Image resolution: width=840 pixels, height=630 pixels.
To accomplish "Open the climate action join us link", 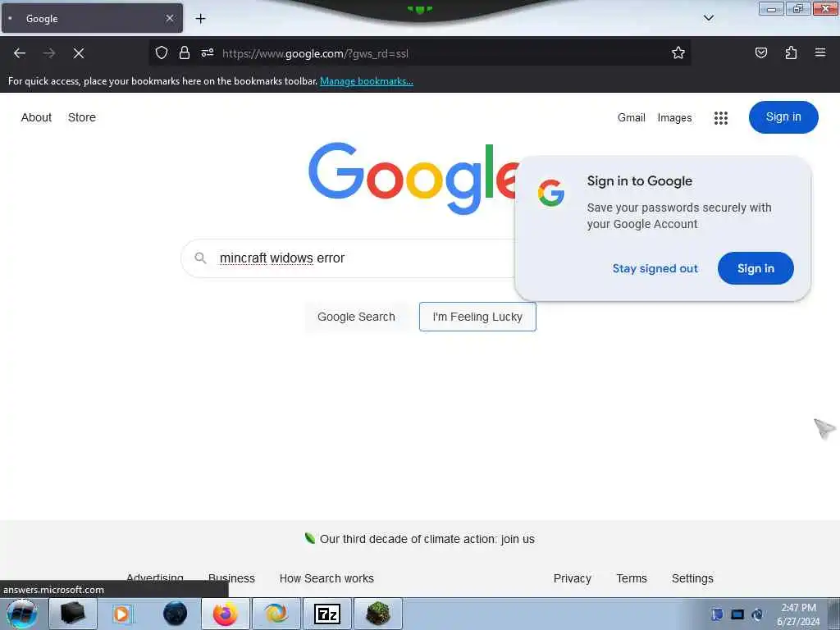I will click(427, 539).
